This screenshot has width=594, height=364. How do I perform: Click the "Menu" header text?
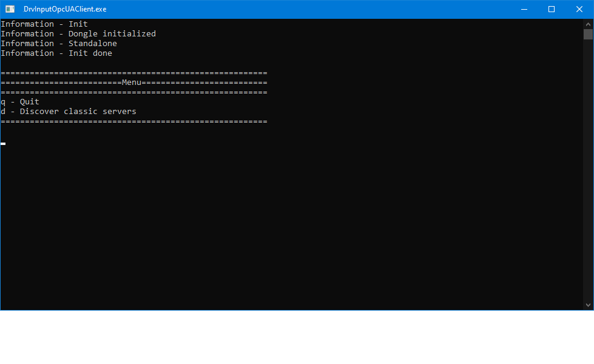coord(132,83)
